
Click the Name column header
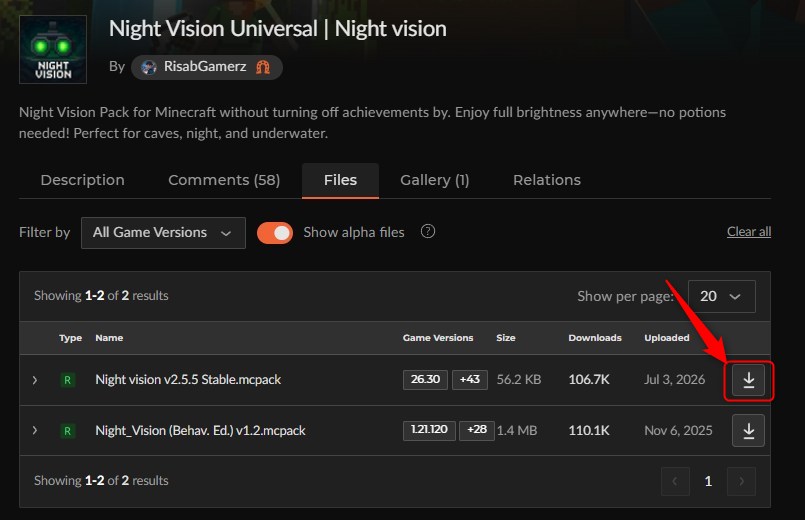click(x=109, y=338)
